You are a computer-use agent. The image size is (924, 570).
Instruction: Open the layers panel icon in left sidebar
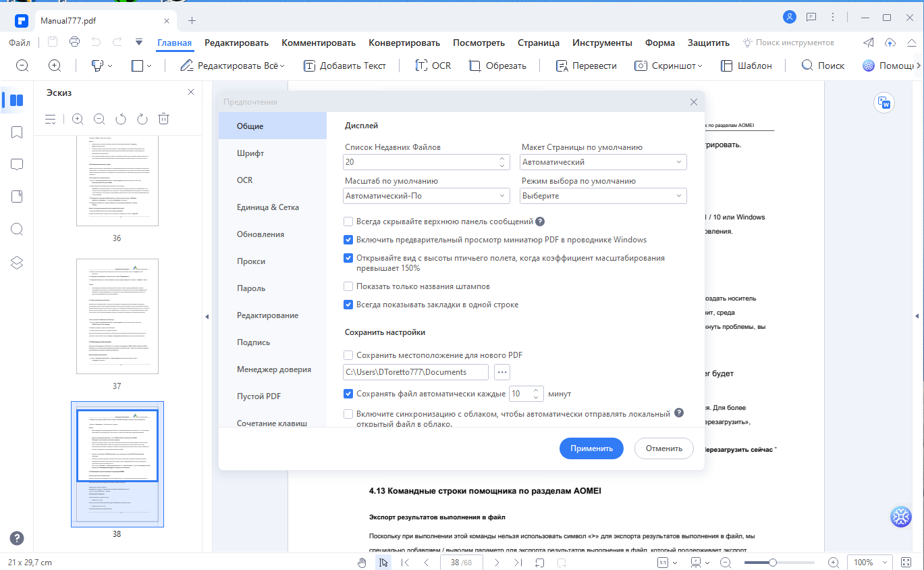[18, 263]
